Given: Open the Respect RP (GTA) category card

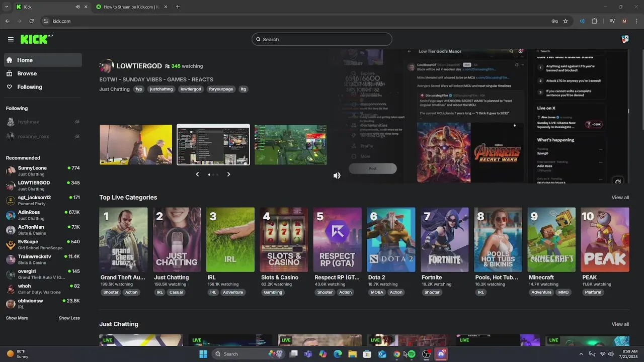Looking at the screenshot, I should pyautogui.click(x=338, y=240).
